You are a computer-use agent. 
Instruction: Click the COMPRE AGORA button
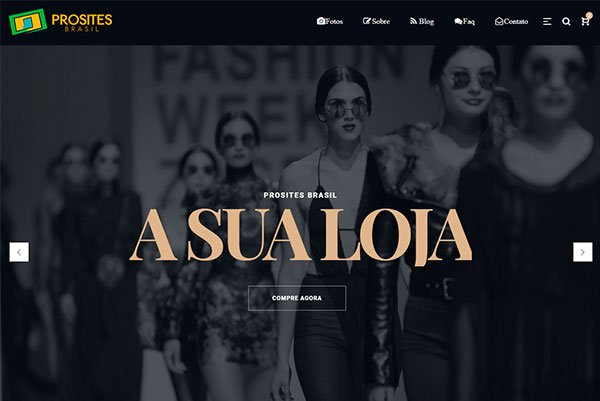pyautogui.click(x=297, y=298)
